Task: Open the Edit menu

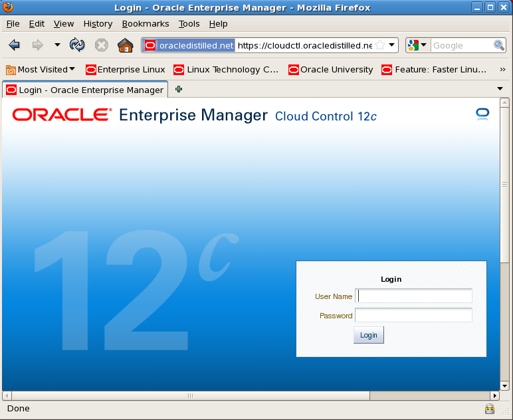Action: click(x=37, y=24)
